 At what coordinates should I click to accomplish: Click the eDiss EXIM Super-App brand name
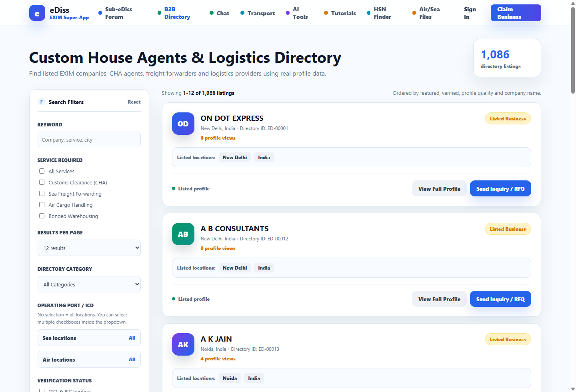[69, 13]
